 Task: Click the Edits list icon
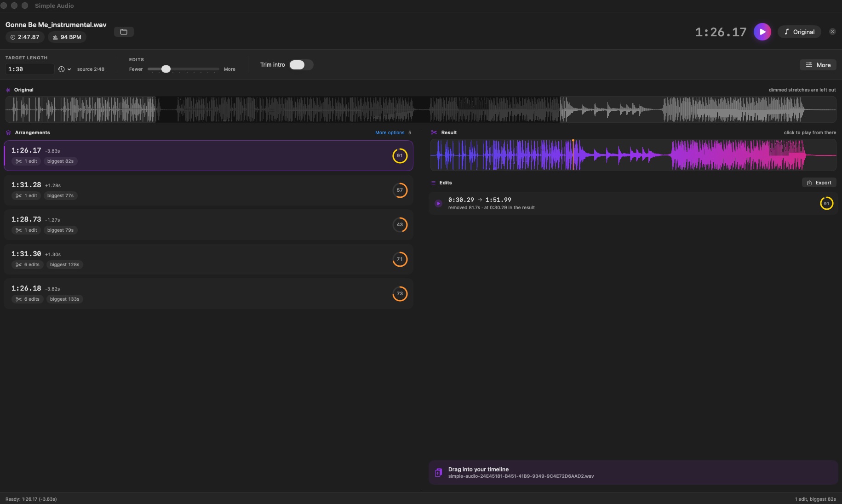click(433, 183)
